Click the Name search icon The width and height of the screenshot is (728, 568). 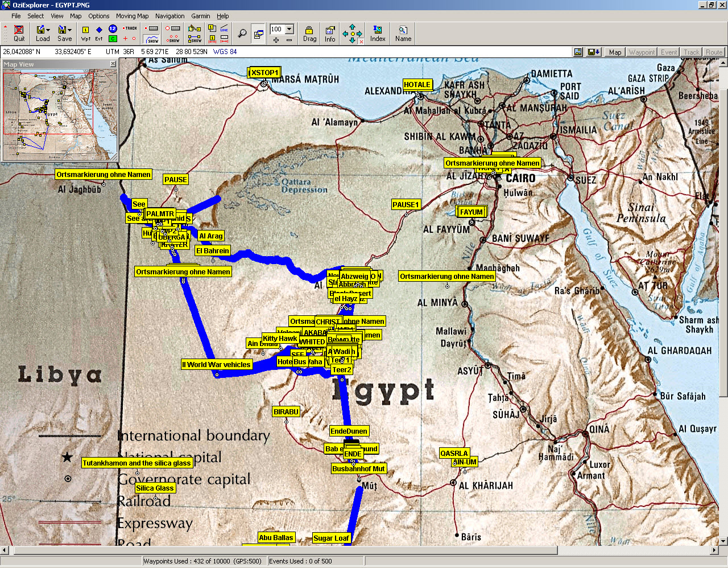click(403, 34)
